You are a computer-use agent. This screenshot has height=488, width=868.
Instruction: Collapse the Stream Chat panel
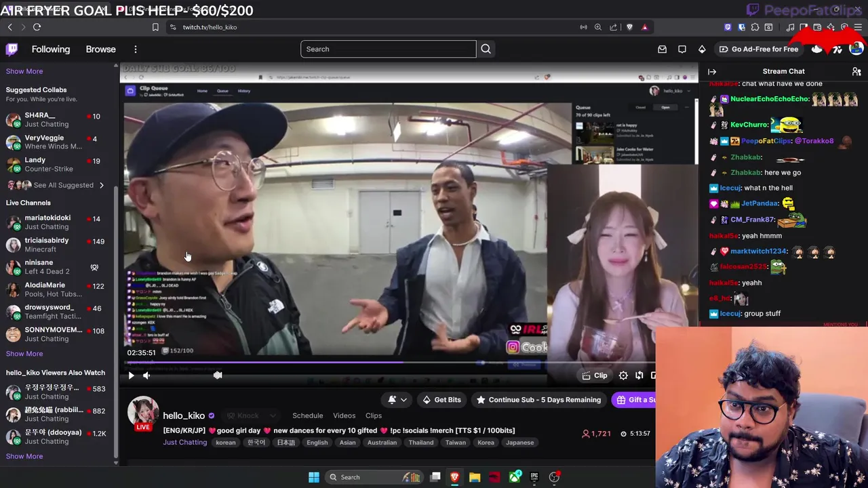pyautogui.click(x=712, y=71)
